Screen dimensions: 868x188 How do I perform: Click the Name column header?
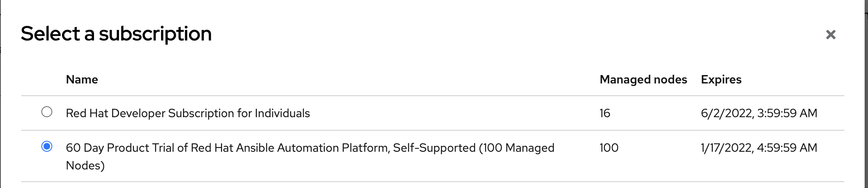point(82,80)
